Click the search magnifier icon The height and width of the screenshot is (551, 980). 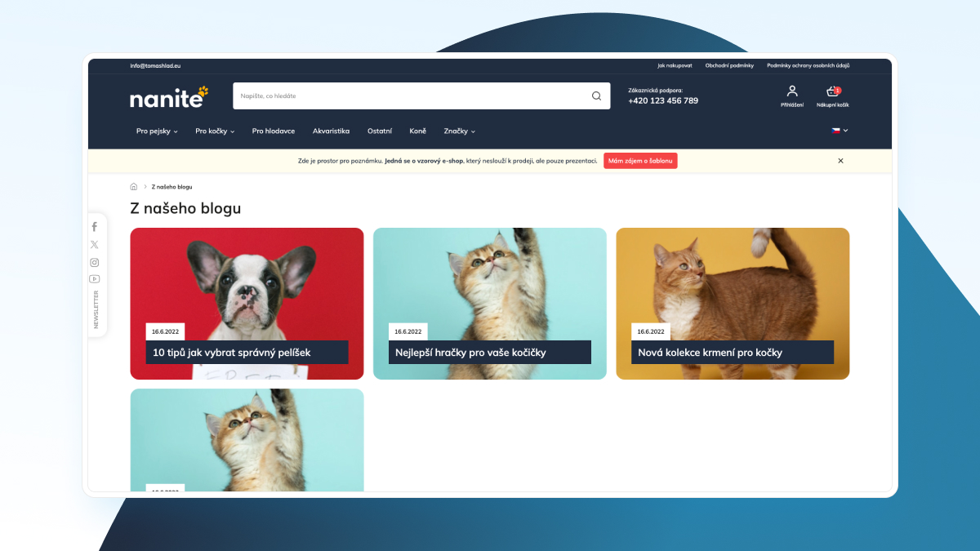click(x=596, y=96)
